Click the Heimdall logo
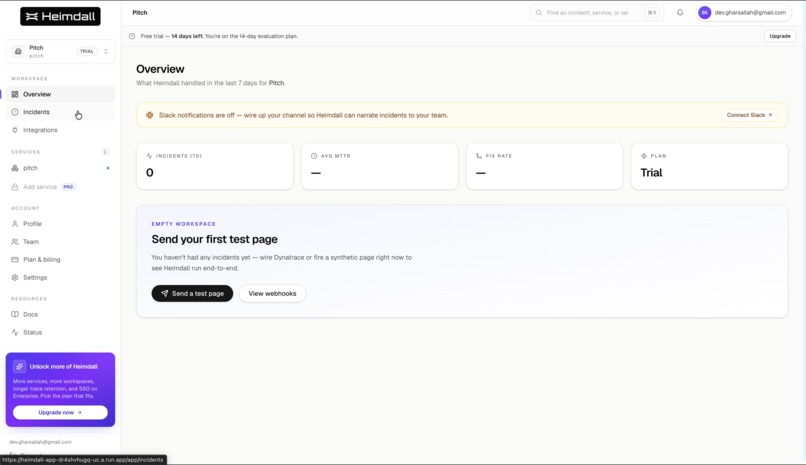Viewport: 806px width, 465px height. 60,16
